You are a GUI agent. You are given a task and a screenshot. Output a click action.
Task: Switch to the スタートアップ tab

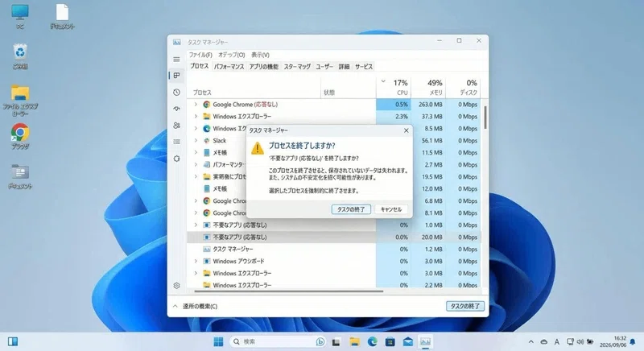click(x=297, y=67)
